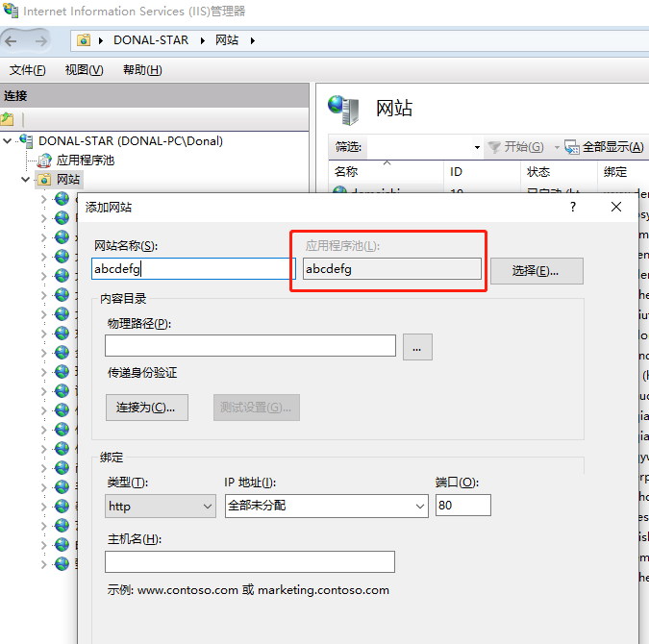Click the physical path browse button
This screenshot has width=649, height=644.
click(x=417, y=347)
